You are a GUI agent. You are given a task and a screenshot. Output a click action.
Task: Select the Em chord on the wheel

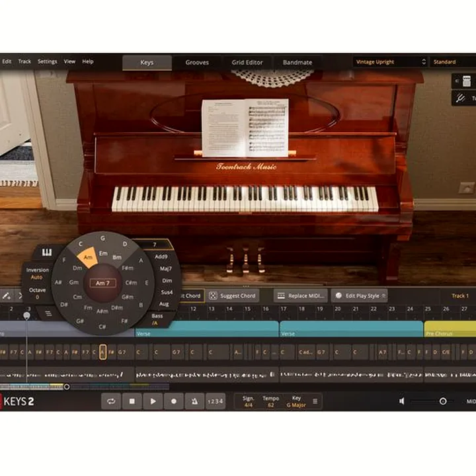(x=103, y=253)
